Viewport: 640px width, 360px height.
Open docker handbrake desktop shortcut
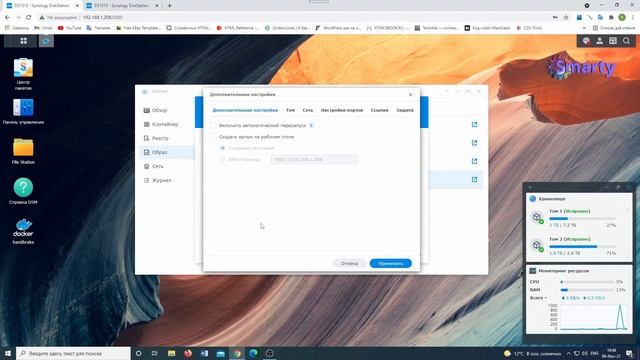pyautogui.click(x=23, y=231)
